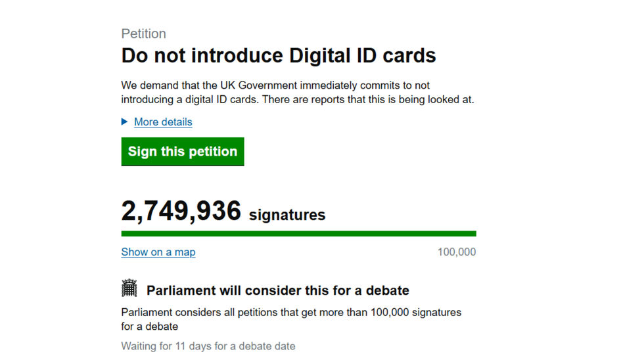This screenshot has width=644, height=362.
Task: Open the More details link
Action: (x=163, y=122)
